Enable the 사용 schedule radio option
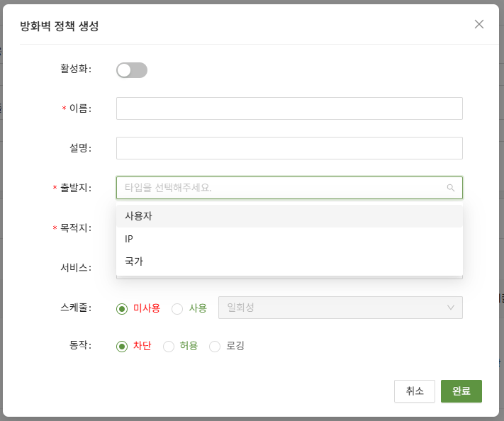 pos(177,308)
